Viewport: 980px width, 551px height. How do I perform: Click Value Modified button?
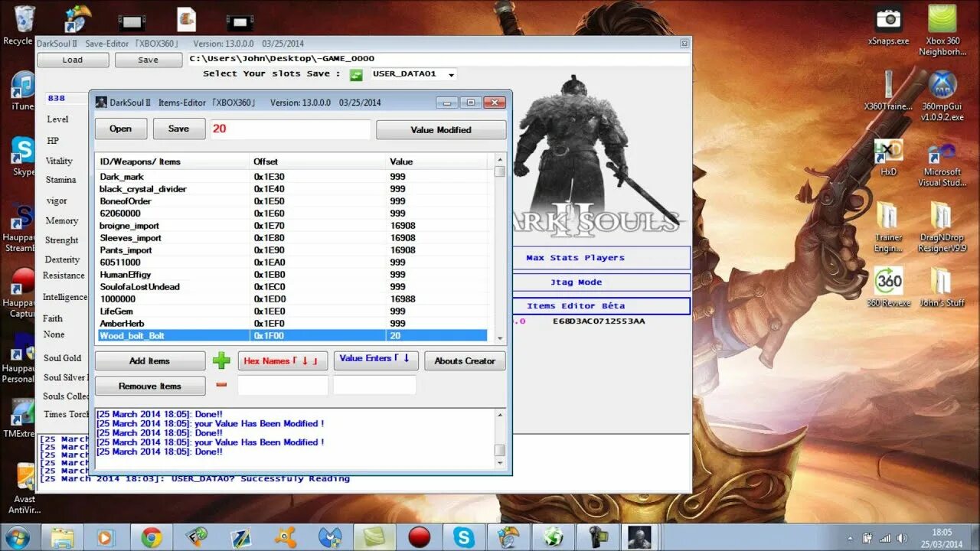point(441,130)
